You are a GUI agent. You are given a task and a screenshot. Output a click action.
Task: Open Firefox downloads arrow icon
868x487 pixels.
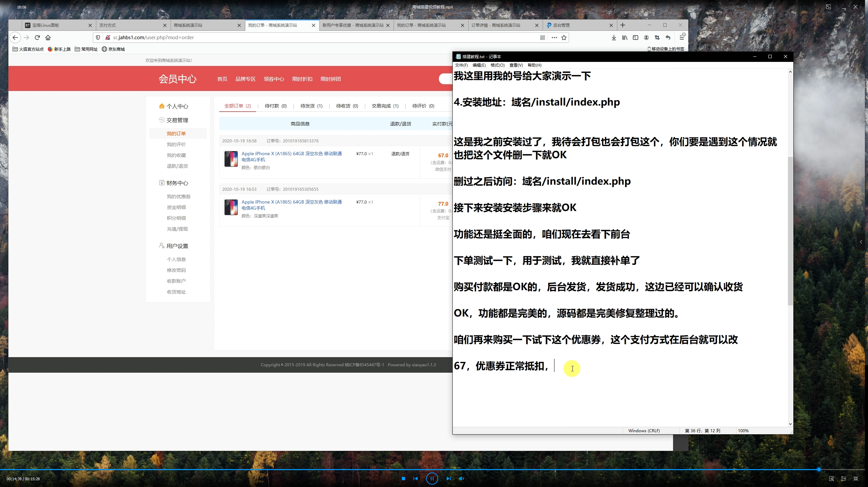pos(614,38)
